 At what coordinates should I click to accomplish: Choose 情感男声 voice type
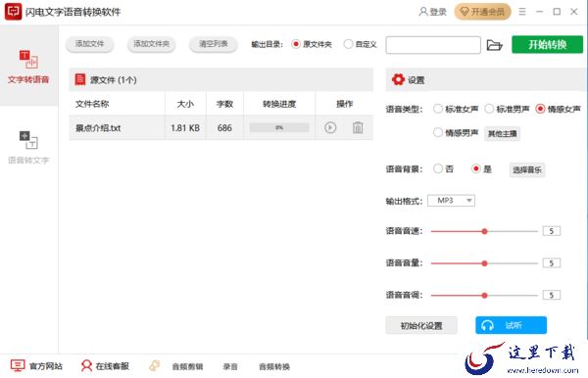[438, 132]
